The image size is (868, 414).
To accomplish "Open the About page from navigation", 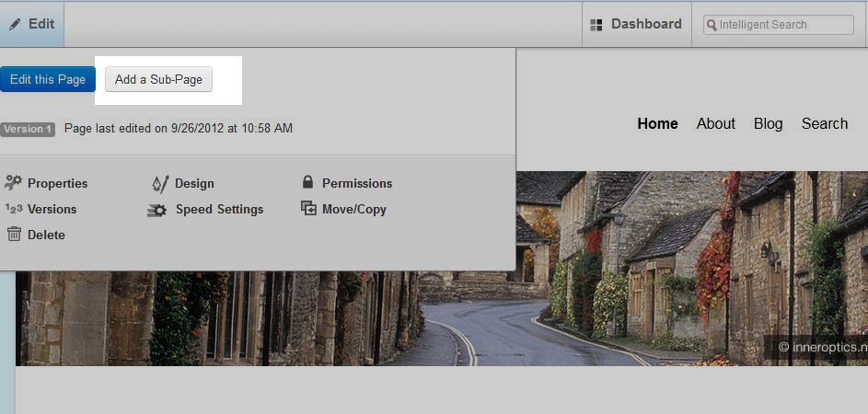I will pos(715,123).
